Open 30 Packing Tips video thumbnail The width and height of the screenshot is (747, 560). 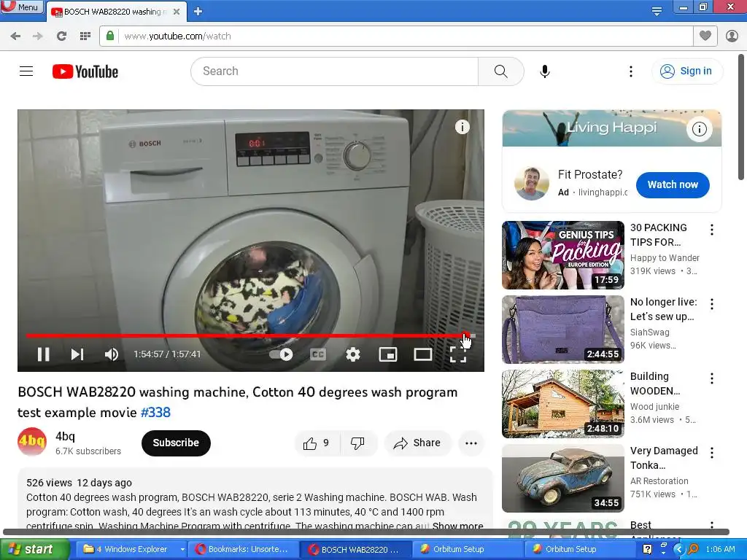[x=563, y=255]
